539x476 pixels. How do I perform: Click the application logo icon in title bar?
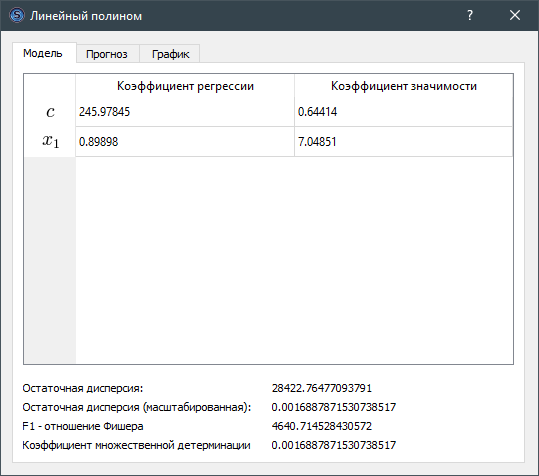[17, 15]
